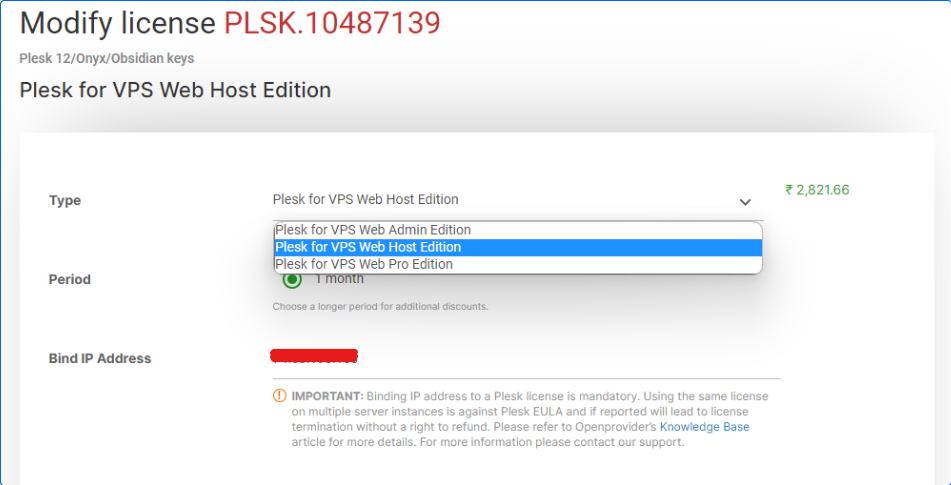Expand the Type dropdown chevron arrow
Screen dimensions: 951x485
745,202
